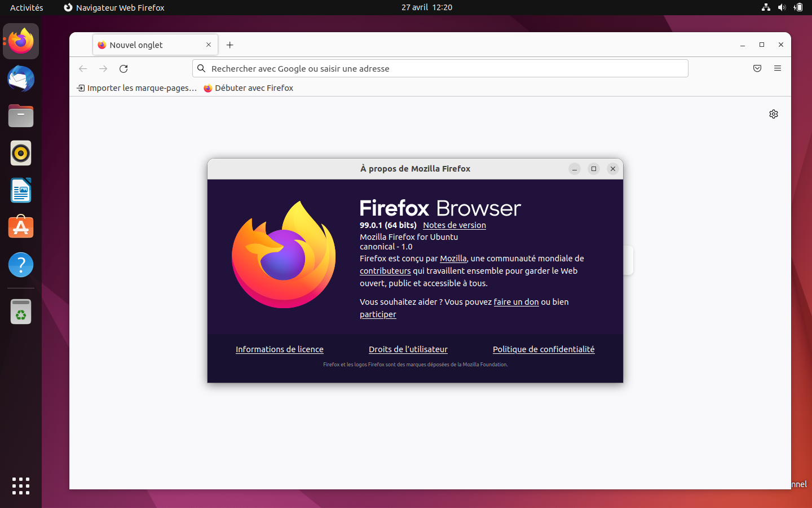
Task: Open network status icon in top bar
Action: [x=766, y=7]
